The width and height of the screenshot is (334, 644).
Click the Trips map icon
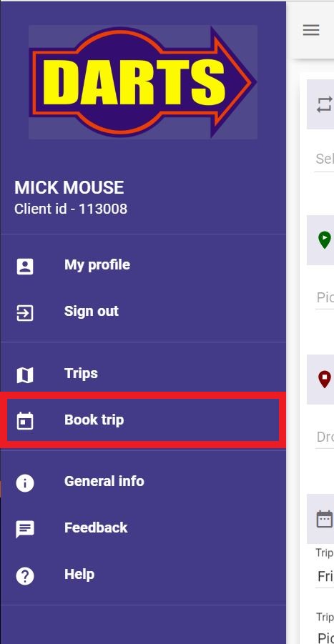coord(25,375)
